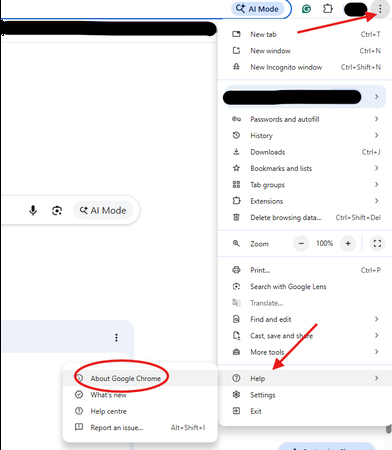Select What's new in Help submenu
This screenshot has width=392, height=450.
140,395
